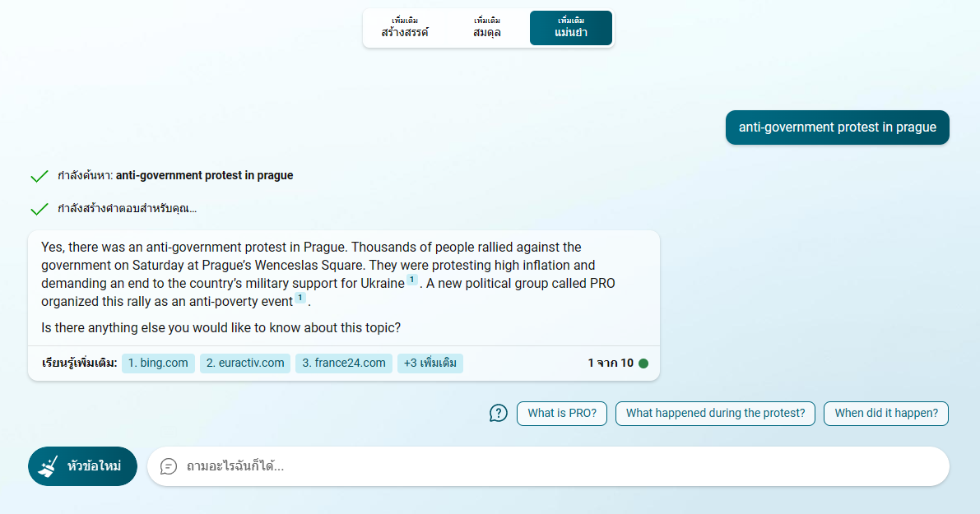Choose the แม่นยำ (Precise) conversation style
980x514 pixels.
[571, 28]
